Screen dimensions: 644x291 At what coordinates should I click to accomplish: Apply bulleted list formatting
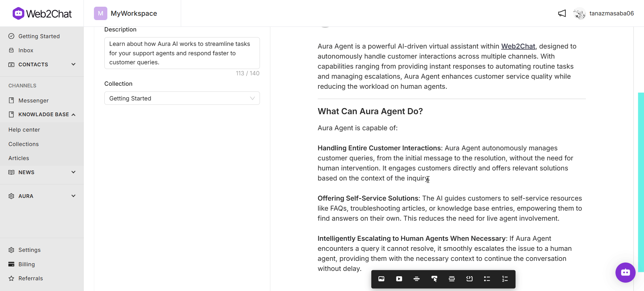pyautogui.click(x=487, y=279)
